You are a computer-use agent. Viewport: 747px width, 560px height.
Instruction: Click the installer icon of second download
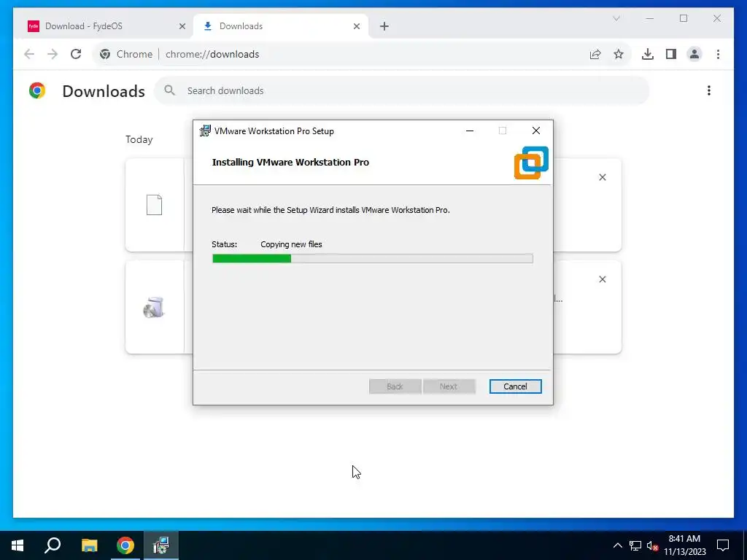point(154,307)
